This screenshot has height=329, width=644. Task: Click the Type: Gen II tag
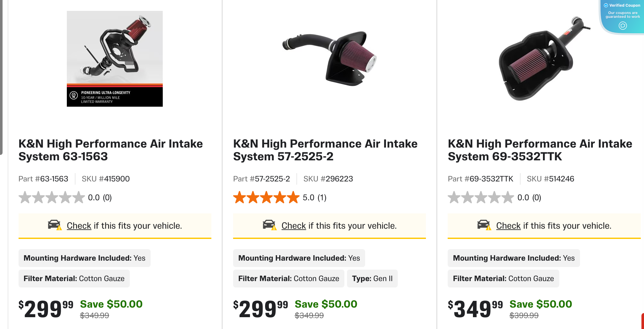click(372, 279)
